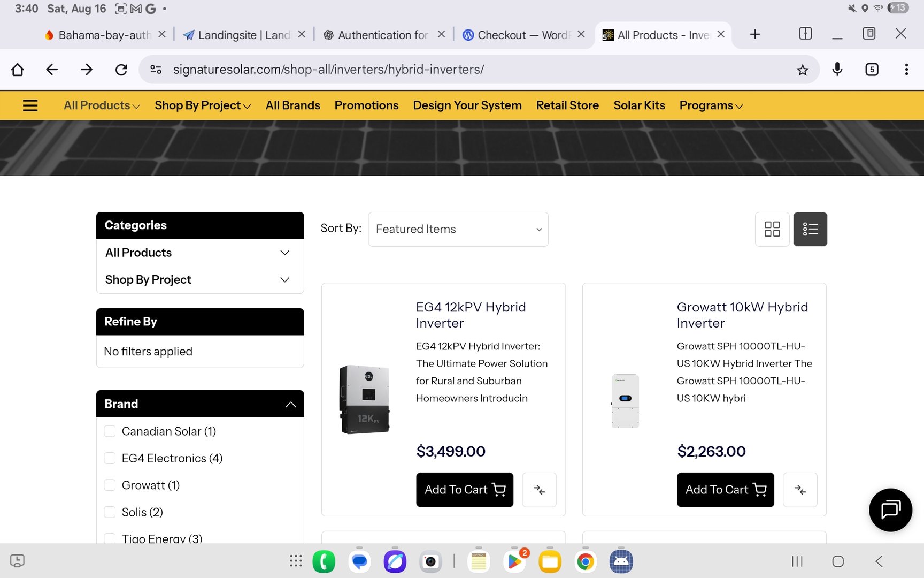The width and height of the screenshot is (924, 578).
Task: Open Promotions in the navbar
Action: [x=367, y=105]
